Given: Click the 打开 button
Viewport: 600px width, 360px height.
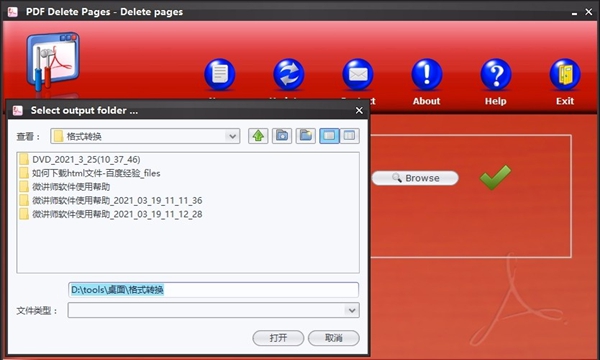Looking at the screenshot, I should (278, 338).
